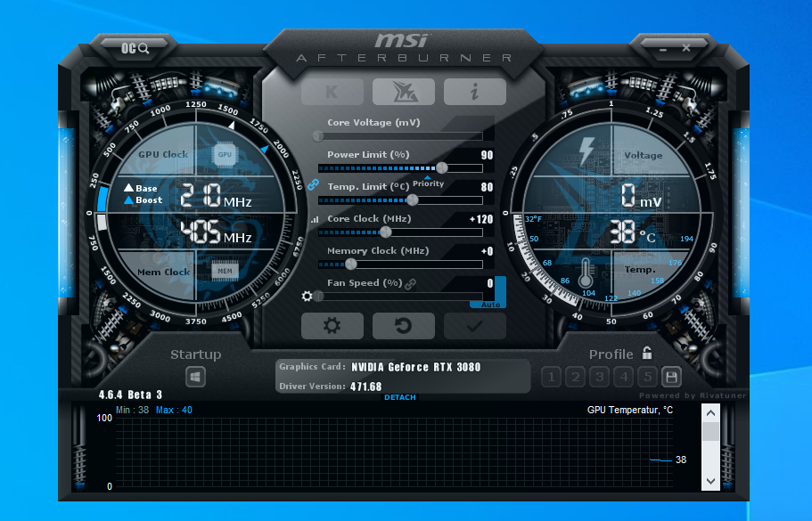Minimize the Afterburner window
812x521 pixels.
click(663, 49)
